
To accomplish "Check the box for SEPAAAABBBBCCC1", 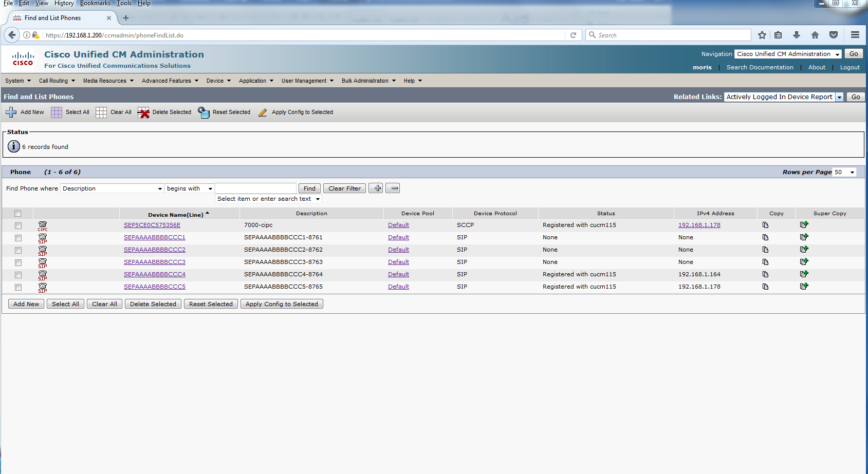I will (x=18, y=238).
